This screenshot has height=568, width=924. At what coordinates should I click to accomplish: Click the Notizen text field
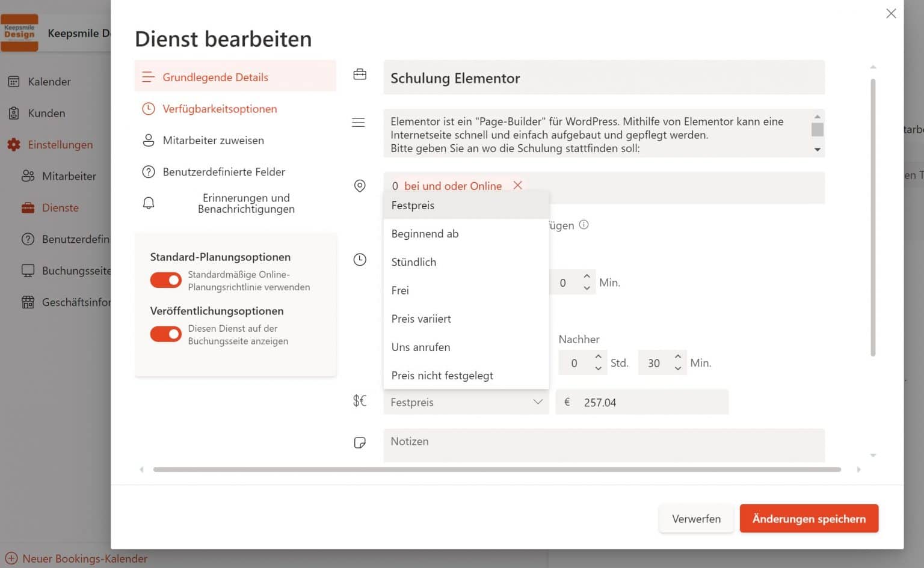pyautogui.click(x=604, y=445)
